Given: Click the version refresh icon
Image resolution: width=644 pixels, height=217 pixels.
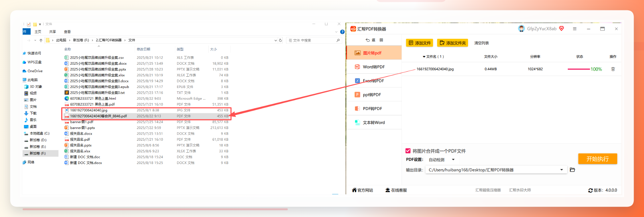Looking at the screenshot, I should click(x=590, y=190).
